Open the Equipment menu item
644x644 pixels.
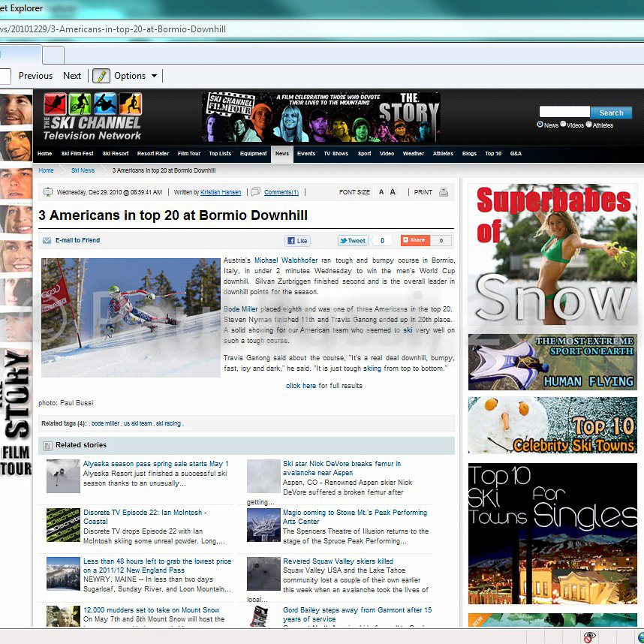[x=254, y=154]
